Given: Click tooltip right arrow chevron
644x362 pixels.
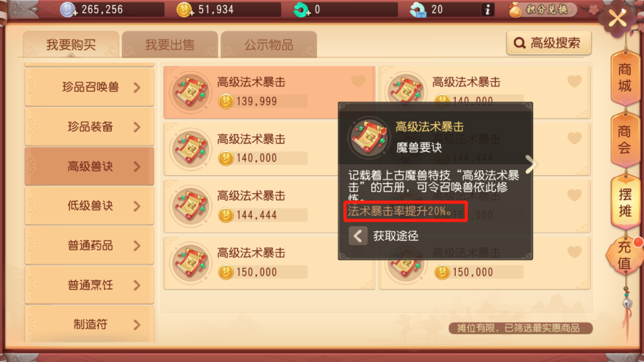Looking at the screenshot, I should point(530,164).
